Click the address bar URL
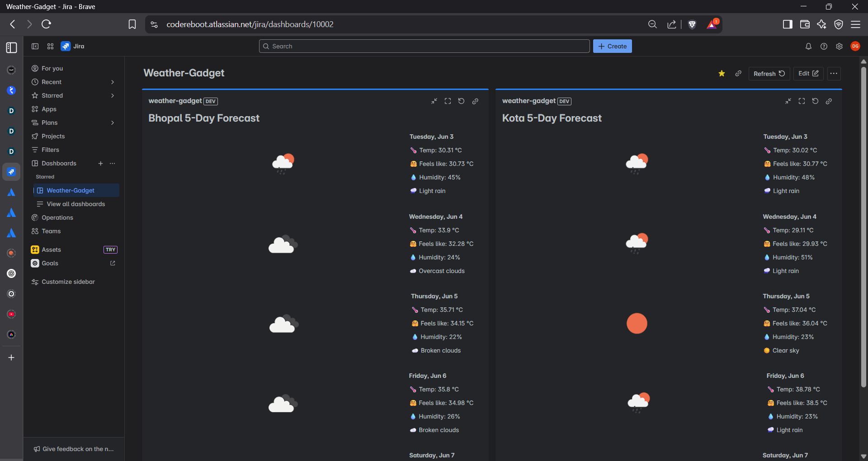Screen dimensions: 868x461 (x=250, y=24)
